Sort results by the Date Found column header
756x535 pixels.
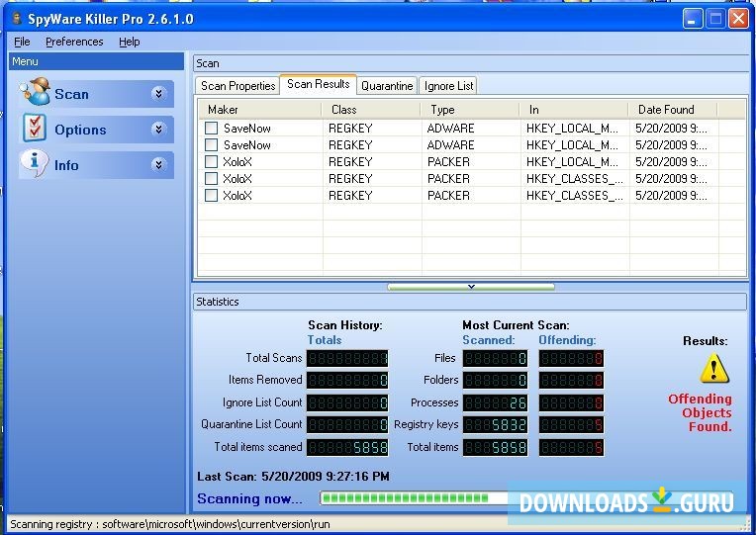pos(673,110)
